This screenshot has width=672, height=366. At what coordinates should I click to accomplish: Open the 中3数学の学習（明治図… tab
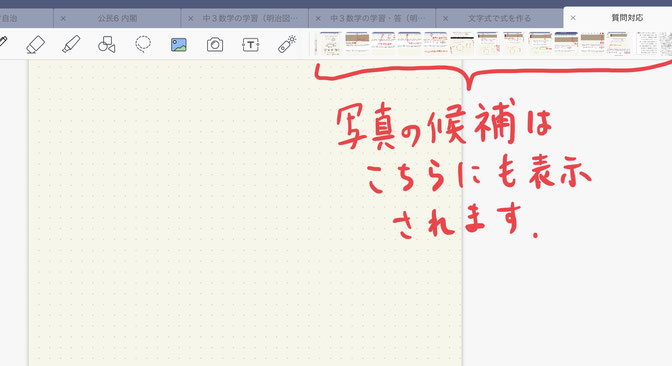(x=250, y=18)
